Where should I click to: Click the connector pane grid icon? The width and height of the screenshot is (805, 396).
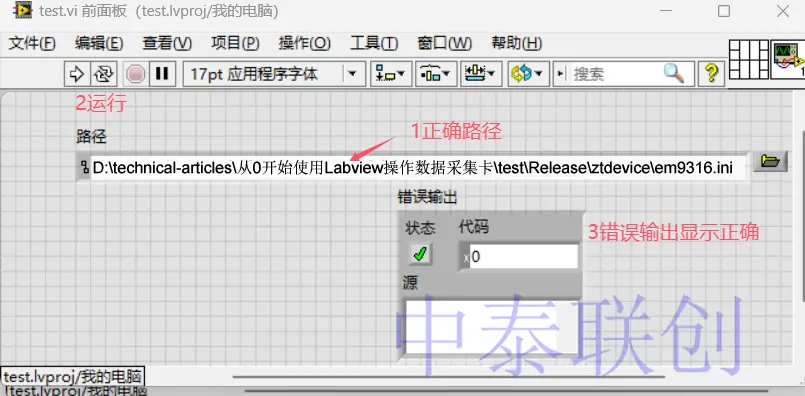pos(749,60)
